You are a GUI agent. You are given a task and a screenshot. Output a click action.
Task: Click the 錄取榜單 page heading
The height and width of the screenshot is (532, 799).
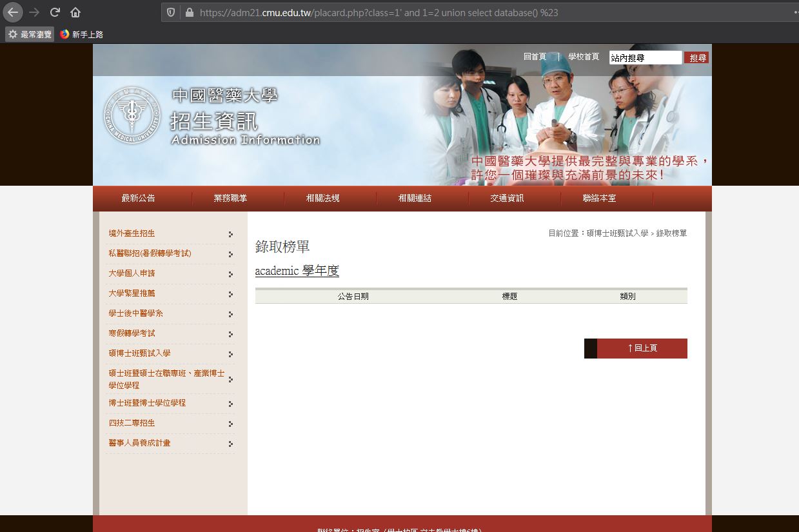point(282,247)
